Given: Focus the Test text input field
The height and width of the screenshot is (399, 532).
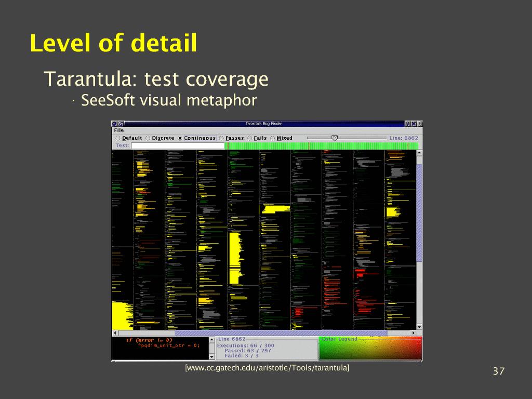Looking at the screenshot, I should pyautogui.click(x=178, y=146).
